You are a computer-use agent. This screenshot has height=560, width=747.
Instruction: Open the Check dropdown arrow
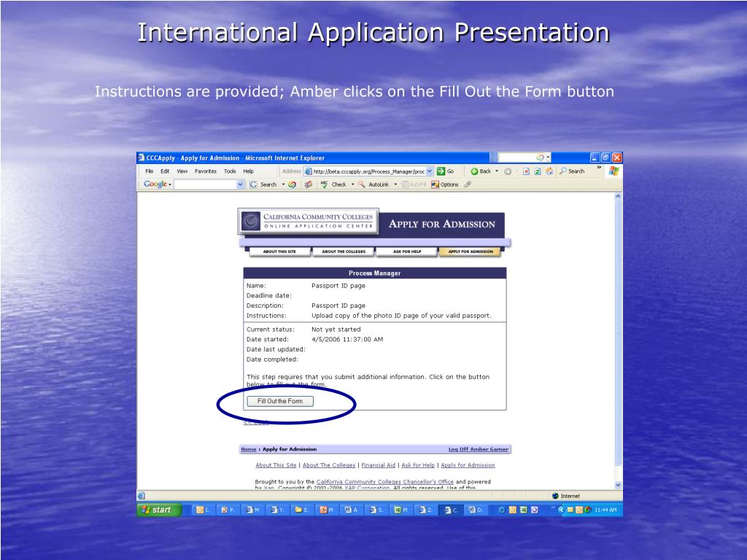(x=352, y=184)
